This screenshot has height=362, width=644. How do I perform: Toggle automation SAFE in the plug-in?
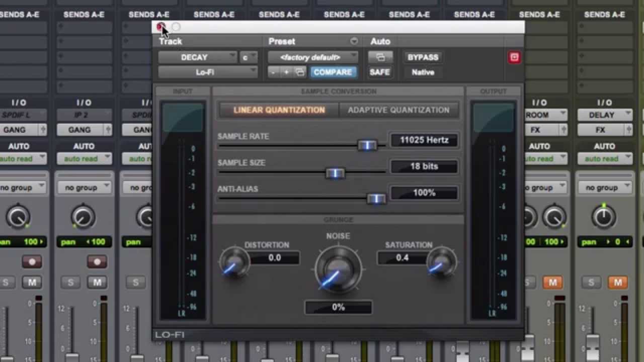380,72
